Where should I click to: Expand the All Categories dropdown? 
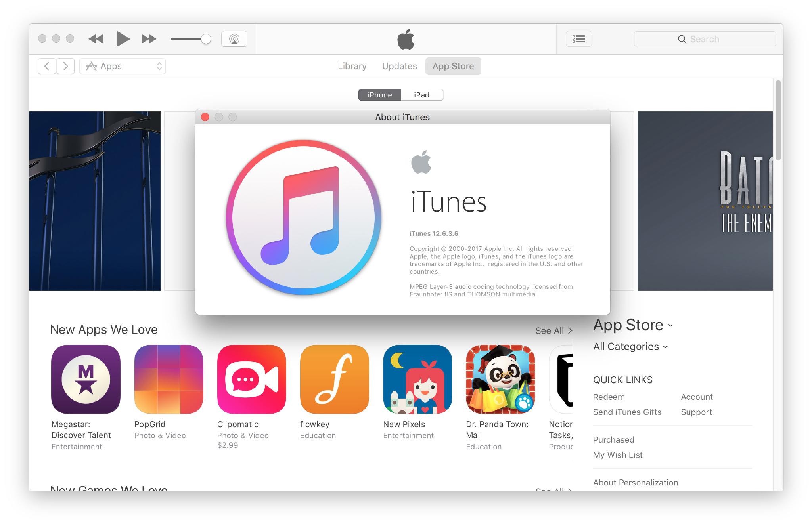tap(630, 346)
